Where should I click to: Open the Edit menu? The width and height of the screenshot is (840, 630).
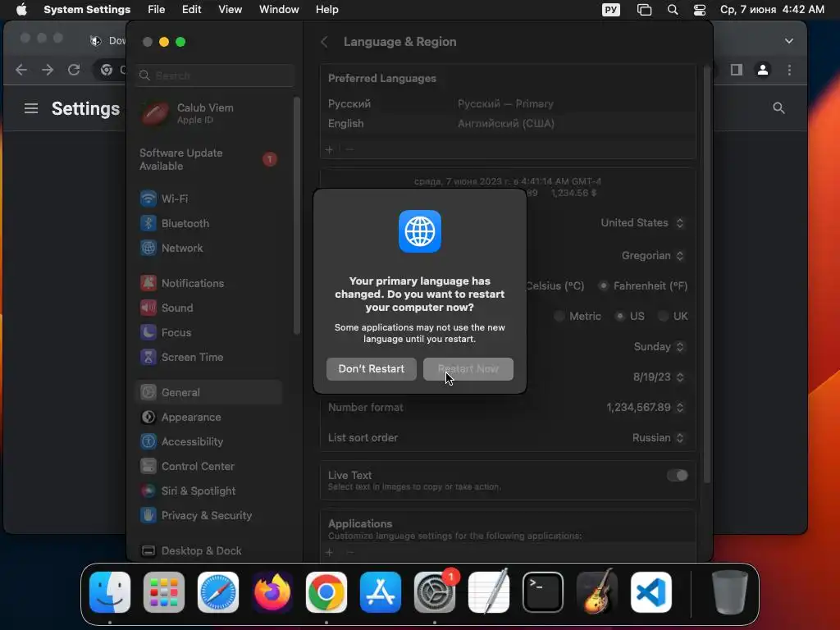click(191, 10)
